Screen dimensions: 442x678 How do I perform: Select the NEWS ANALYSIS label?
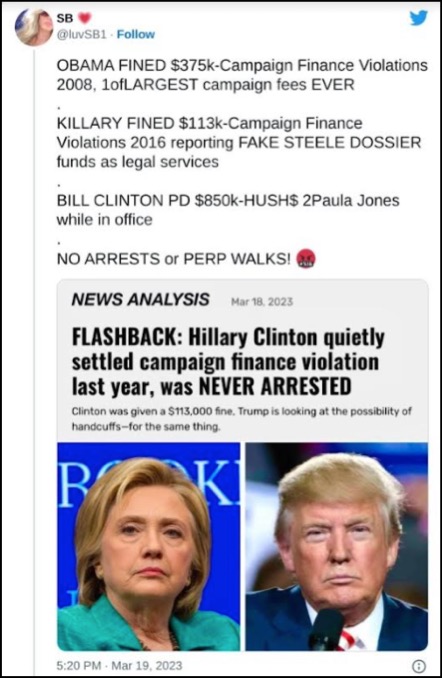(140, 299)
